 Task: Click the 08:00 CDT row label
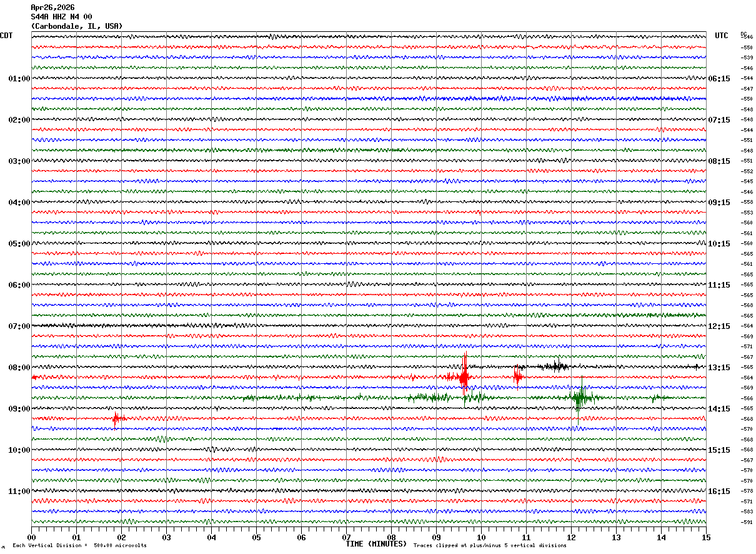click(19, 367)
